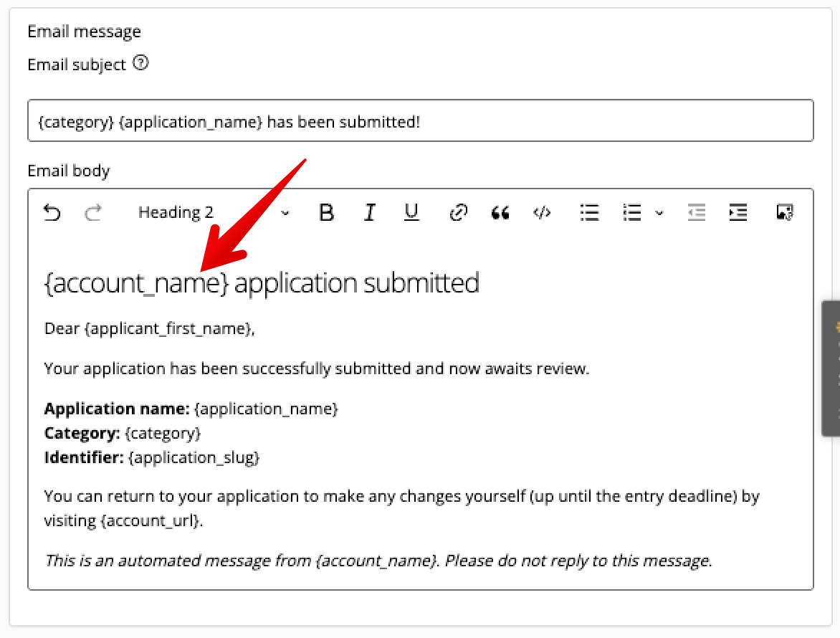Click the Undo arrow in the editor toolbar

52,212
